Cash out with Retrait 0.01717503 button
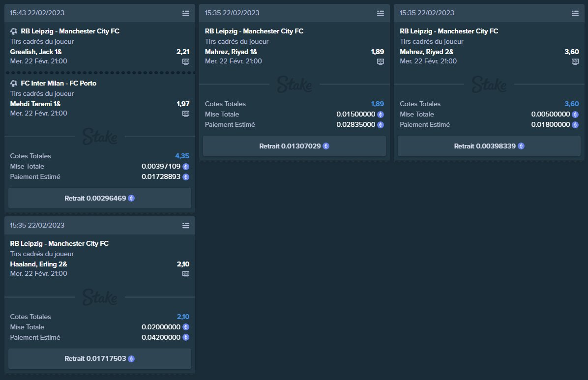 tap(100, 359)
